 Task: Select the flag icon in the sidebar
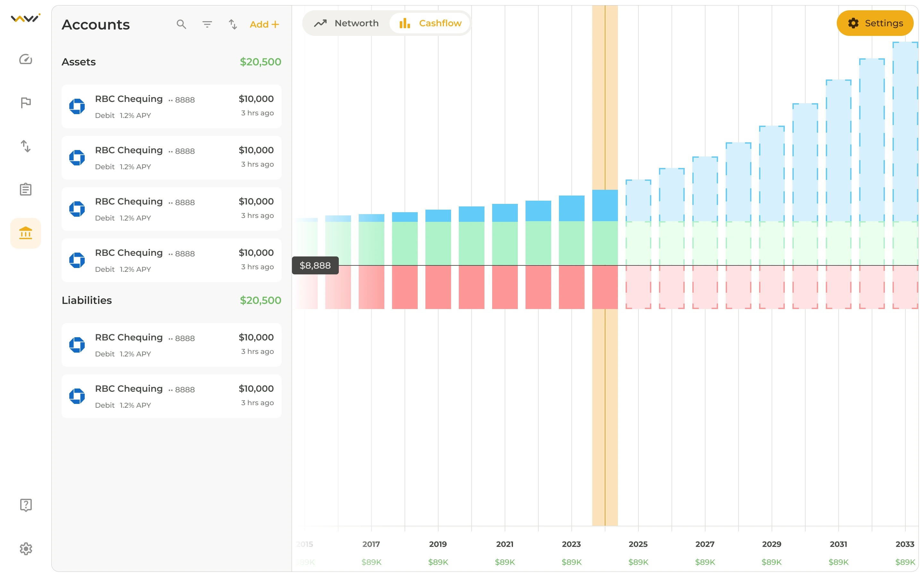[25, 102]
